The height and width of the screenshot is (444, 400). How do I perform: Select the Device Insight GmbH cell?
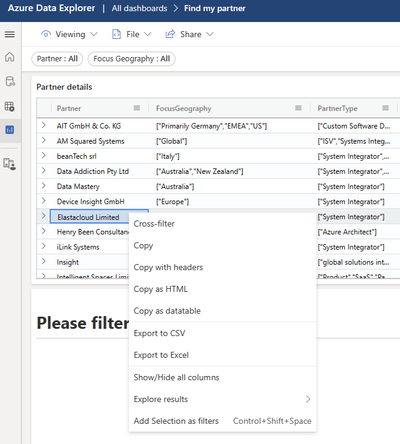(x=99, y=201)
